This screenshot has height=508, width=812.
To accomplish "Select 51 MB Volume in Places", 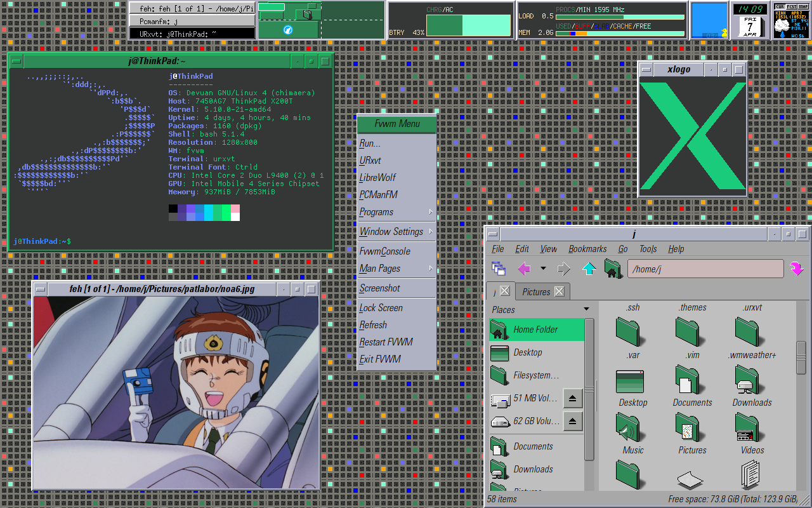I will [525, 399].
